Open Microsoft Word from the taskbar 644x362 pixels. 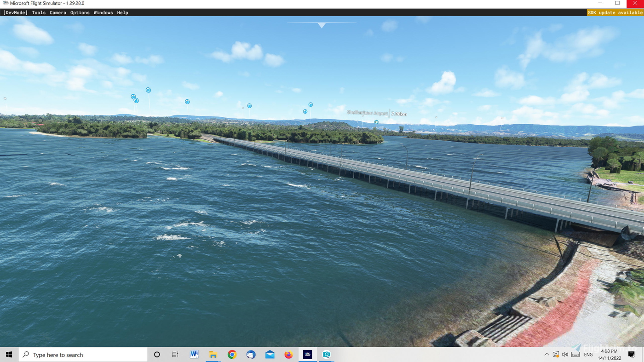click(193, 354)
